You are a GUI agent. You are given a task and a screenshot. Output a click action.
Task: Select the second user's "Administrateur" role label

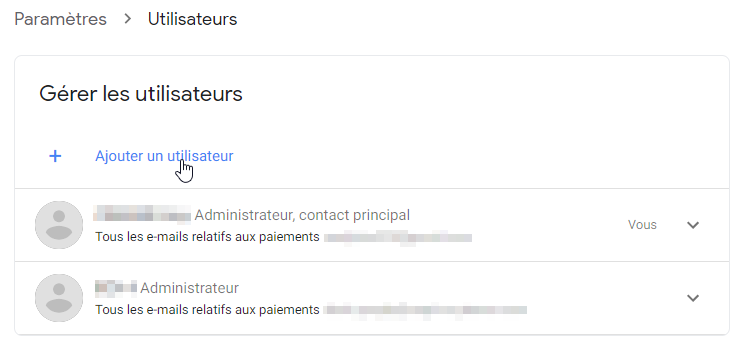pyautogui.click(x=190, y=288)
